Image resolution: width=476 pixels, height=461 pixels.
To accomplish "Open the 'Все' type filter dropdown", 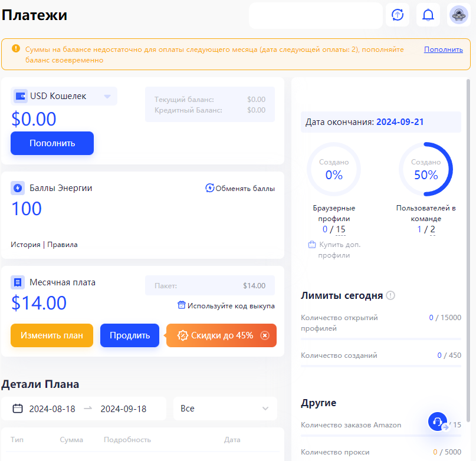I will point(225,409).
